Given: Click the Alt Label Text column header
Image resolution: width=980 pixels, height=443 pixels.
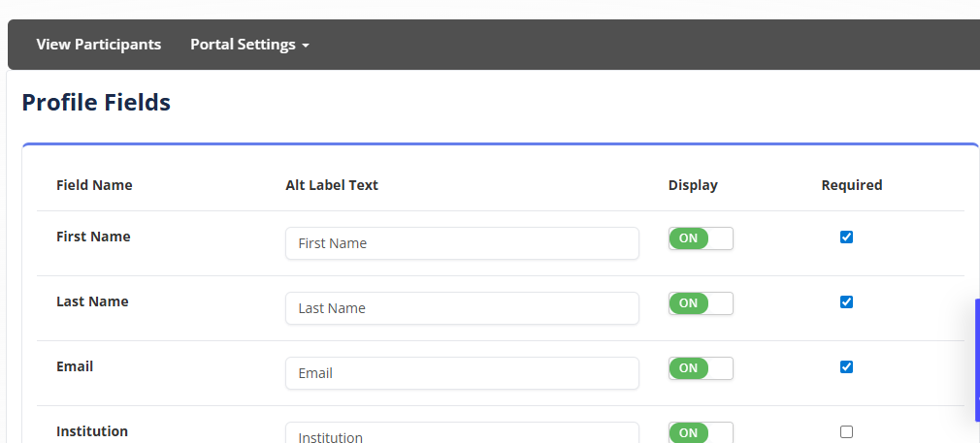Looking at the screenshot, I should click(332, 185).
